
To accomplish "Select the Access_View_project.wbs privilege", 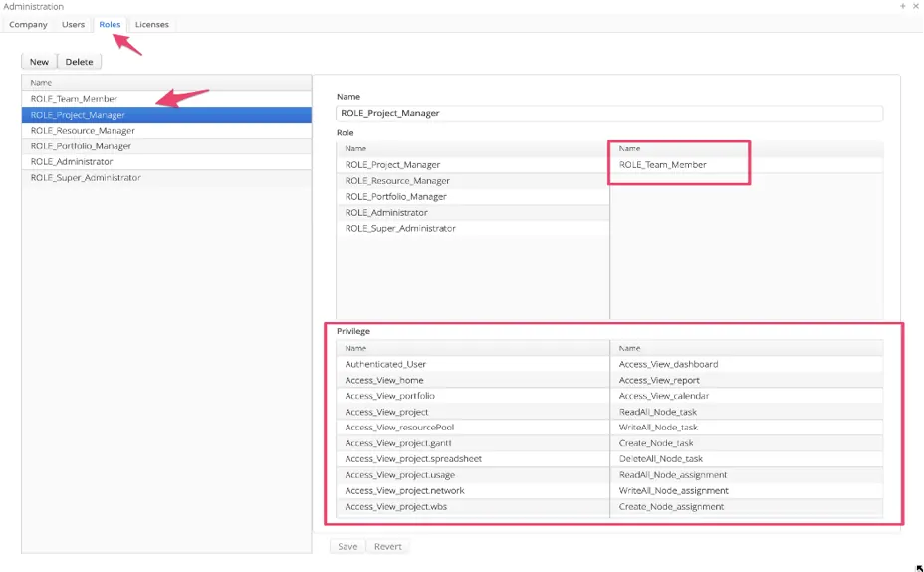I will tap(473, 507).
